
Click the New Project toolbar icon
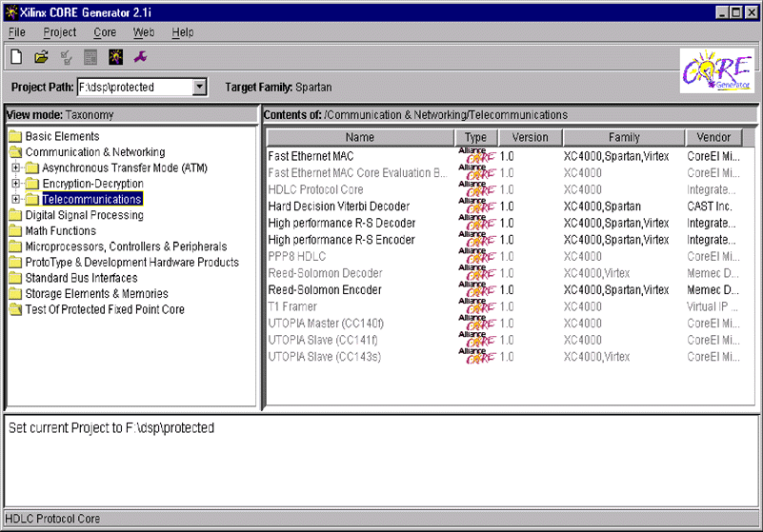click(x=16, y=58)
